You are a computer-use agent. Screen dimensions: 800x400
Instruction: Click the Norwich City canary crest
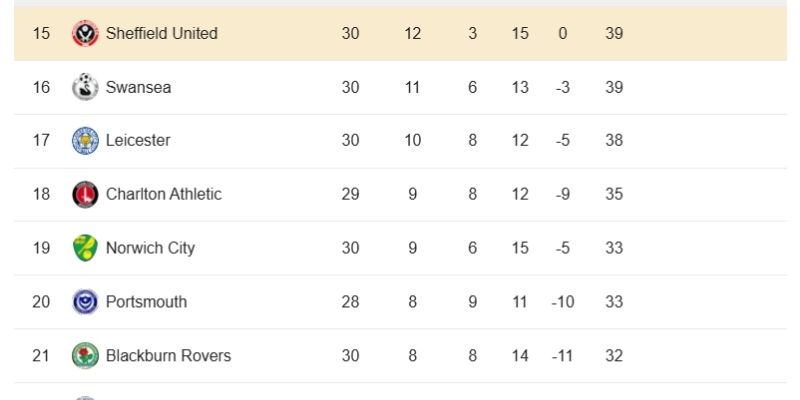point(85,248)
